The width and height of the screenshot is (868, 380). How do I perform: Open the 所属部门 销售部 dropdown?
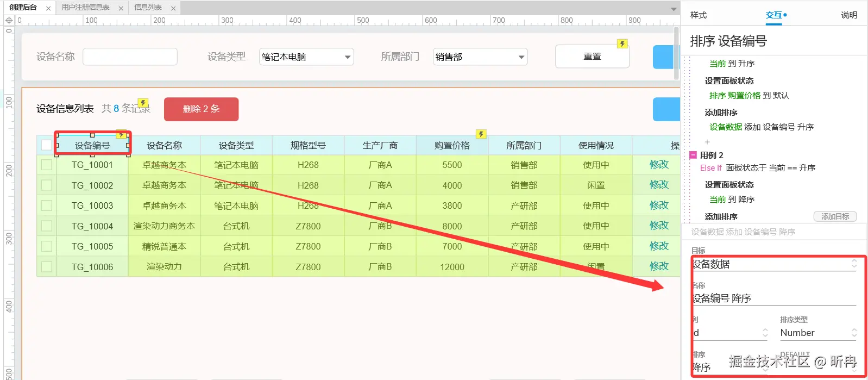pos(480,57)
